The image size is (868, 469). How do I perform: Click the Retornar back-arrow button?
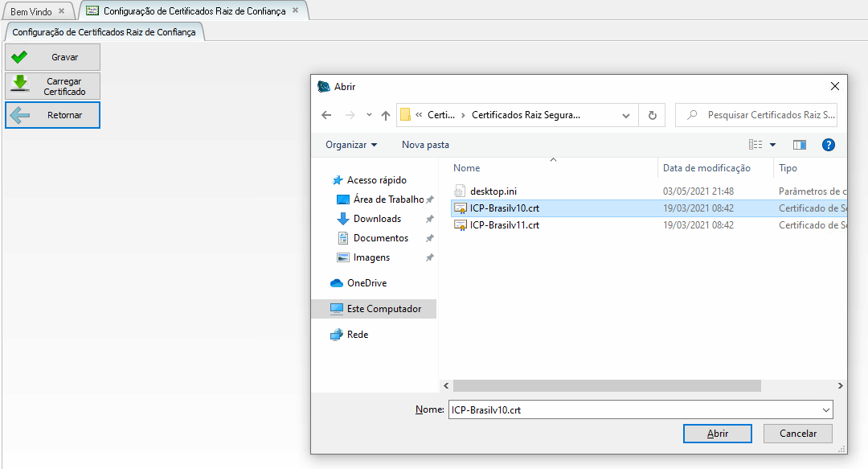52,115
